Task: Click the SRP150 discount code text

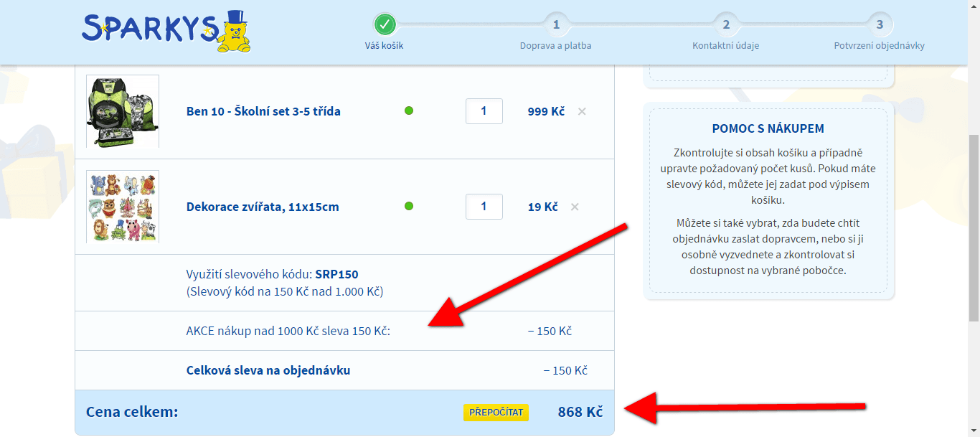Action: [336, 274]
